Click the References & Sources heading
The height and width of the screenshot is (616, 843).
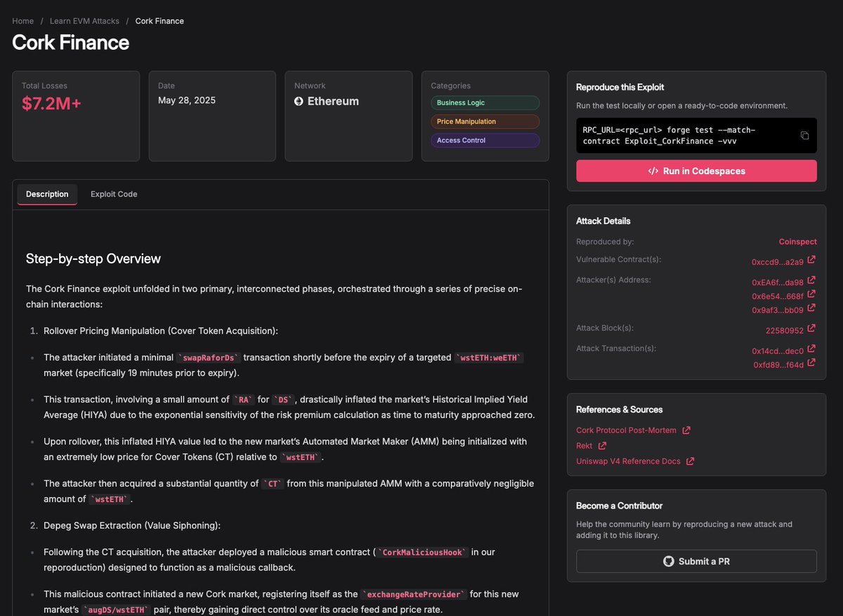click(619, 409)
